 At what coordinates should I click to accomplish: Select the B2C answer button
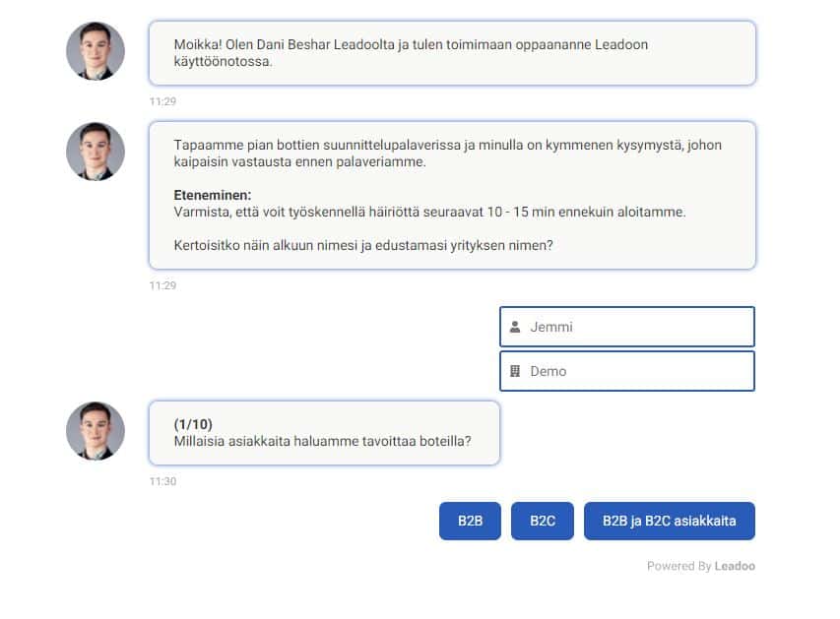click(x=542, y=521)
